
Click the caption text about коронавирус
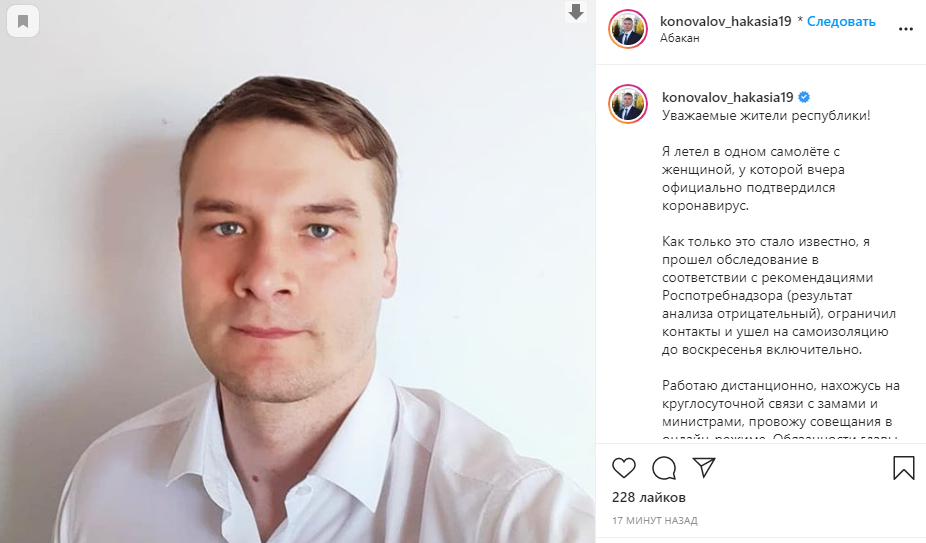(753, 178)
